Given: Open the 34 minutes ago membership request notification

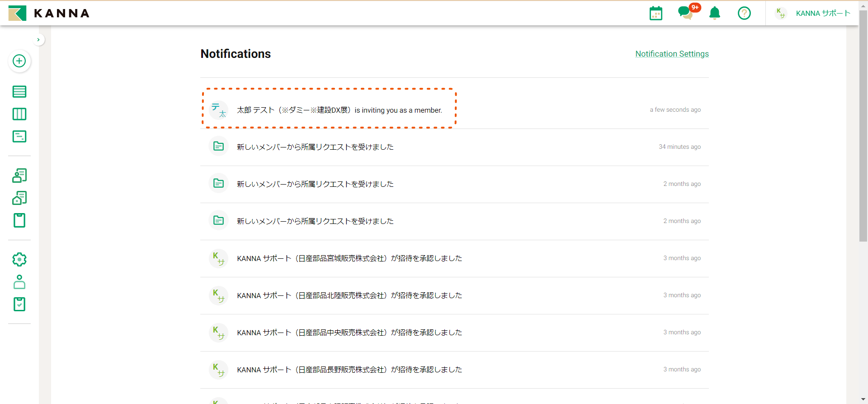Looking at the screenshot, I should [x=315, y=147].
